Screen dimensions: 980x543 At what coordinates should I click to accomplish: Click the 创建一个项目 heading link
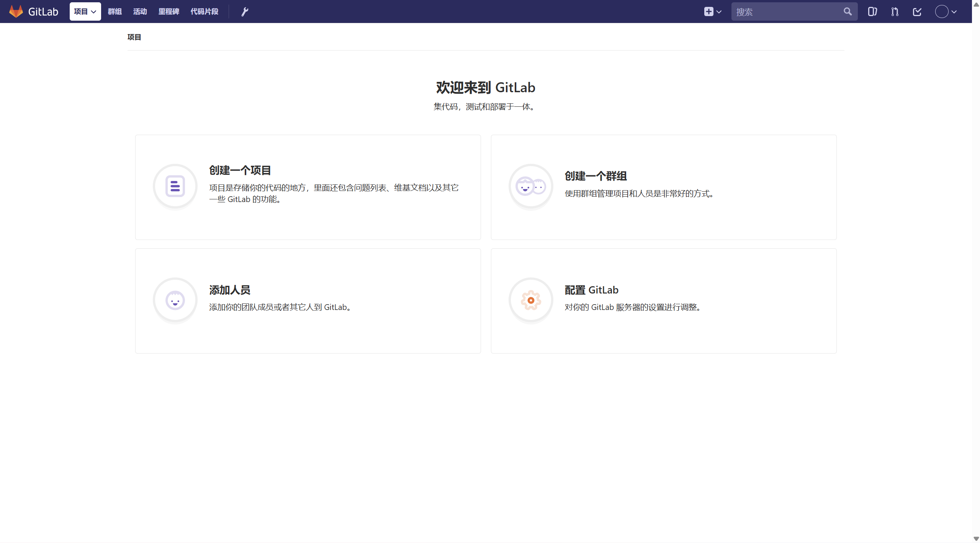240,170
